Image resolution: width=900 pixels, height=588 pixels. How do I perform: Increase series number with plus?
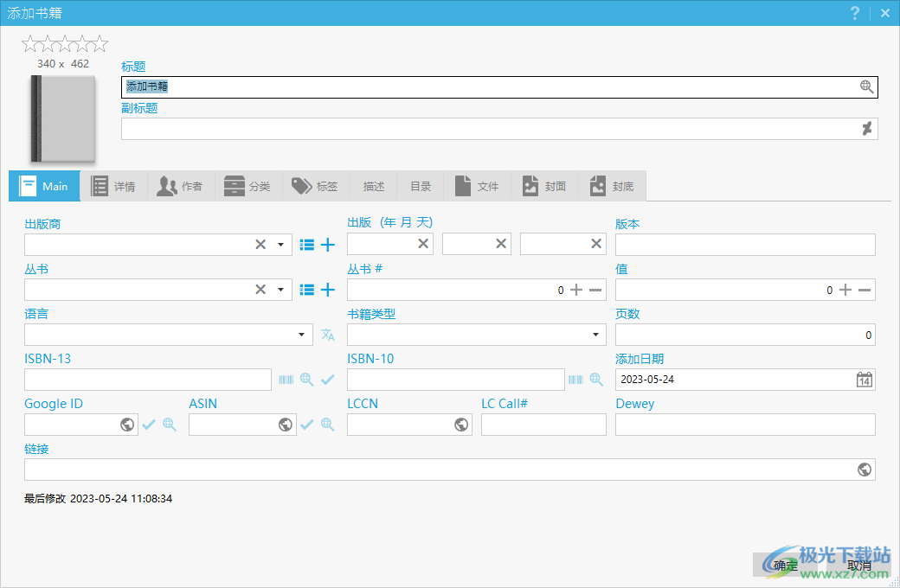(x=576, y=290)
